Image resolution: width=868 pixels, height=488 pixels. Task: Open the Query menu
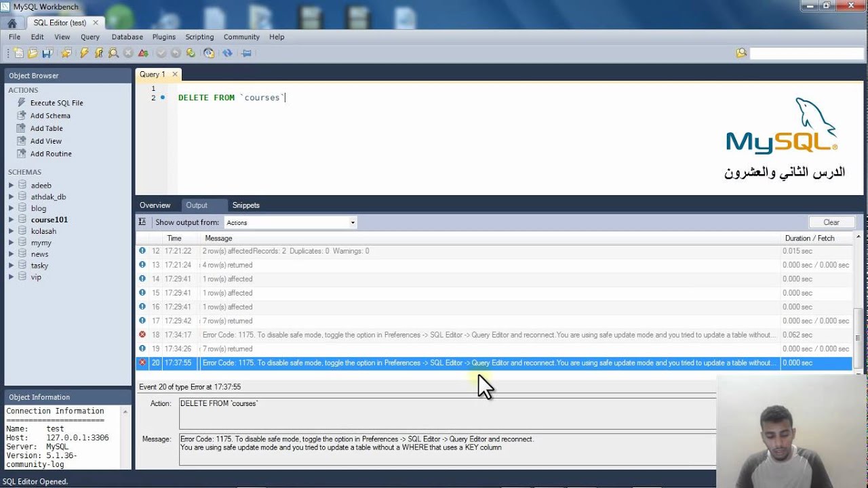click(x=90, y=37)
